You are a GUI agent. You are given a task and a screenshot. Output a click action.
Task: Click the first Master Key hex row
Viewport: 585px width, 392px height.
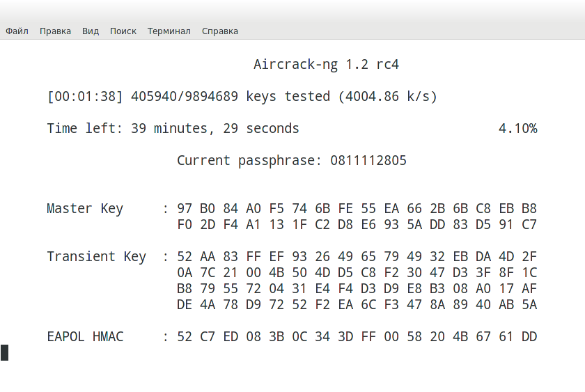[x=357, y=208]
